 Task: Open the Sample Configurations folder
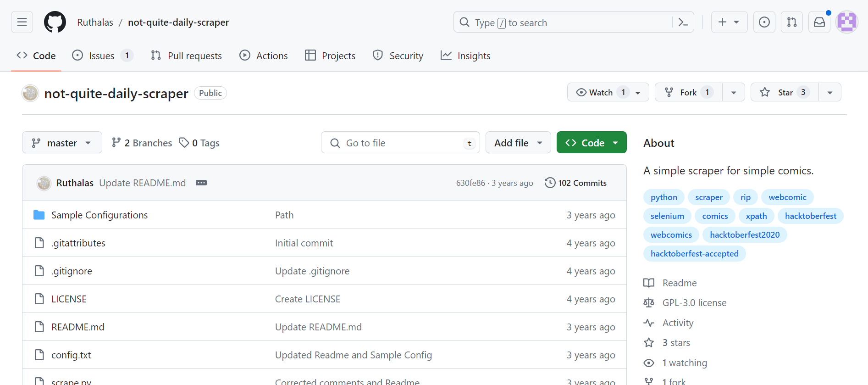point(100,215)
